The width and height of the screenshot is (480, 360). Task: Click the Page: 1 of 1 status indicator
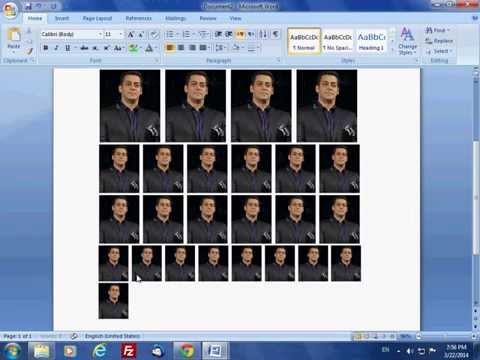pos(17,336)
